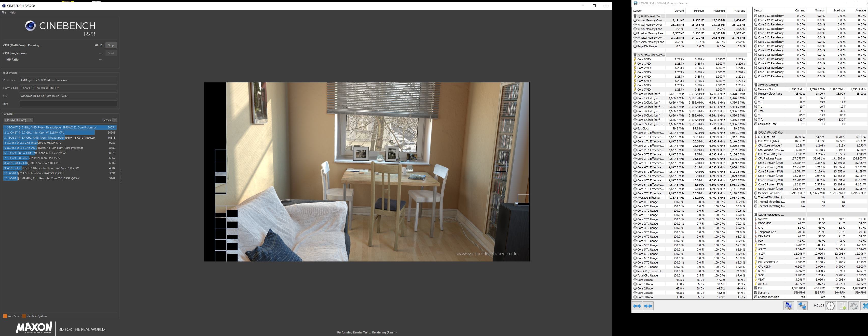The width and height of the screenshot is (868, 336).
Task: Click the CPU (Tctl/Tdie) thermometer icon
Action: [755, 137]
